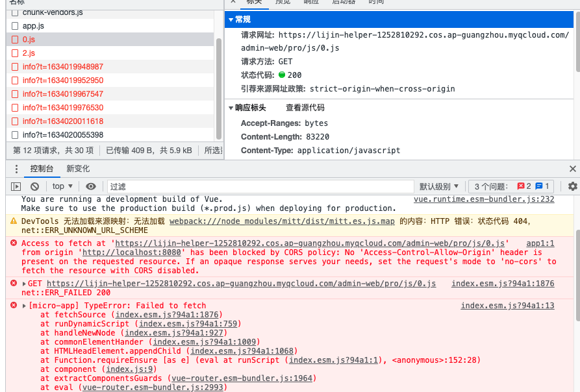Screen dimensions: 580x392
Task: Click the headers panel scrollbar
Action: coord(578,42)
